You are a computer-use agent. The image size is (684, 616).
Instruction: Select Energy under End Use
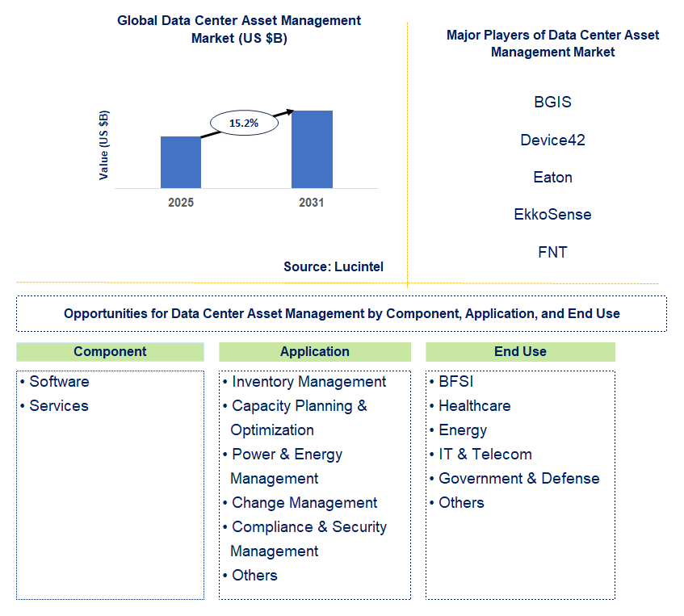point(463,430)
